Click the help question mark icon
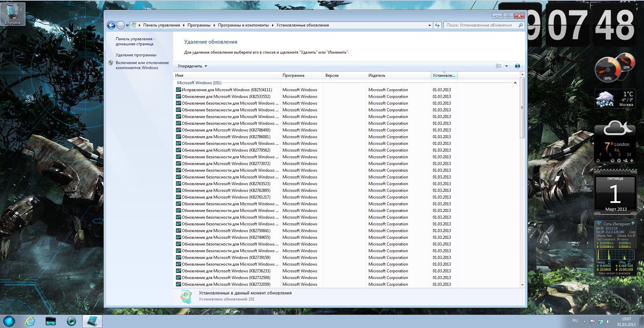This screenshot has height=328, width=644. point(517,66)
